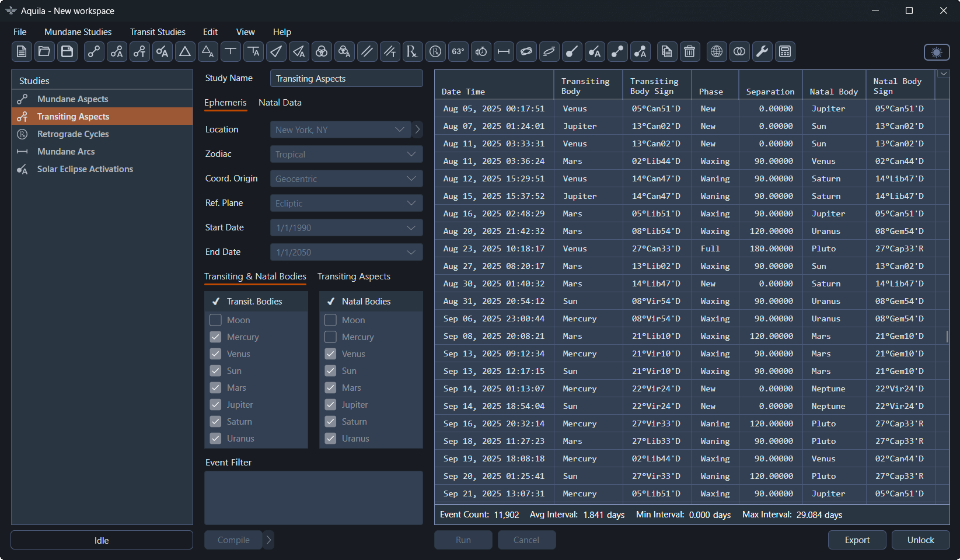
Task: Click the stopwatch speed toolbar icon
Action: [x=481, y=52]
